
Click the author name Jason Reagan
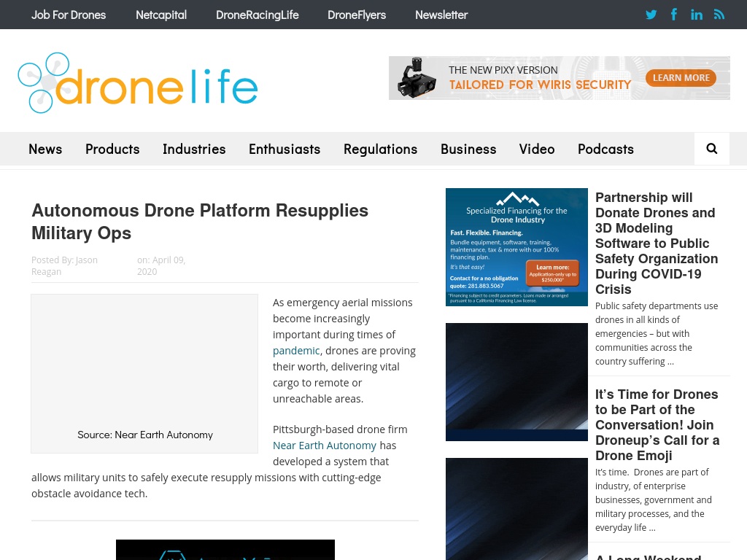coord(64,265)
